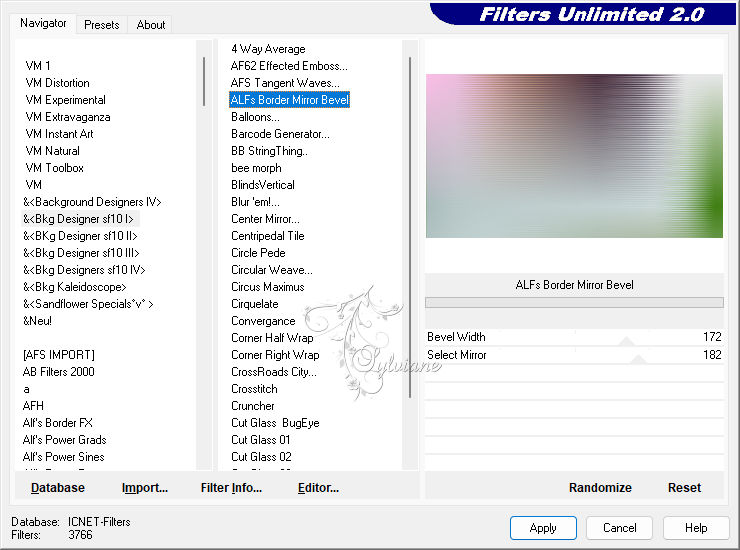740x550 pixels.
Task: Choose AF62 Effected Emboss... filter
Action: pos(289,66)
